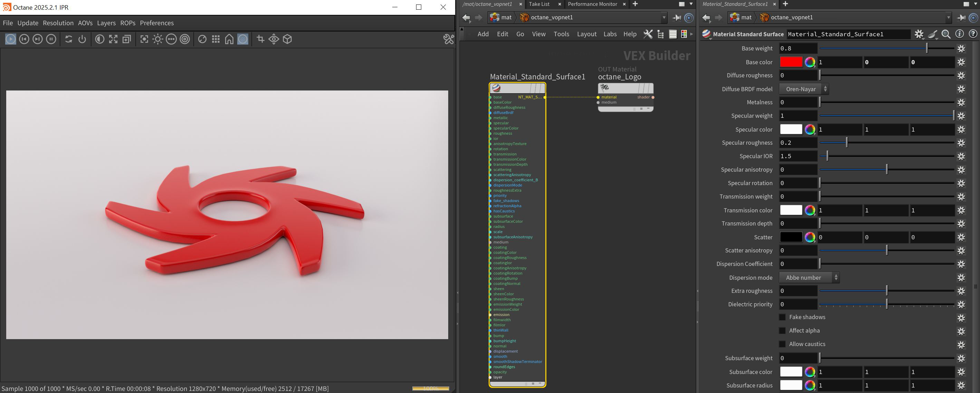Click the Base color picker wheel
980x393 pixels.
(810, 62)
